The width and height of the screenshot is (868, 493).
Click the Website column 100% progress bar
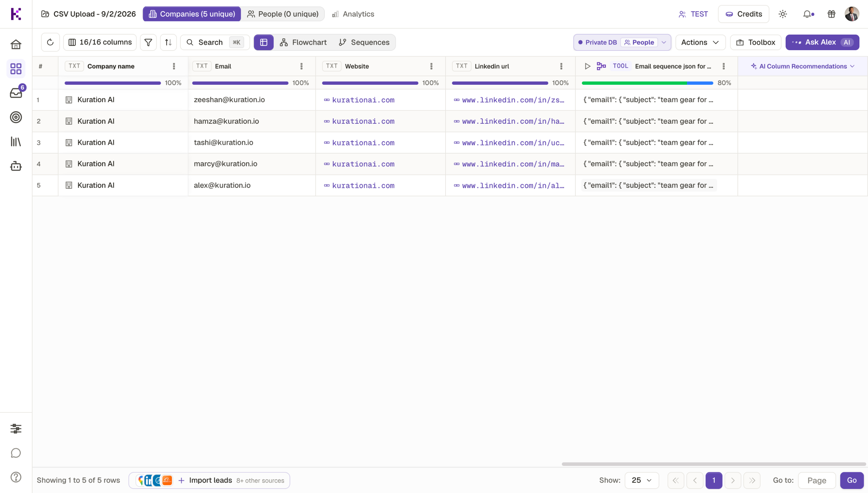pos(370,83)
